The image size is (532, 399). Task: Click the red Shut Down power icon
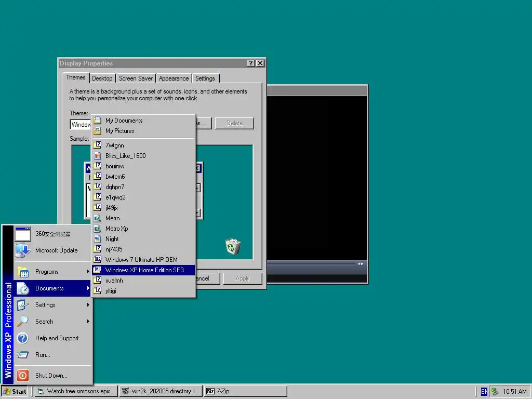pyautogui.click(x=23, y=376)
